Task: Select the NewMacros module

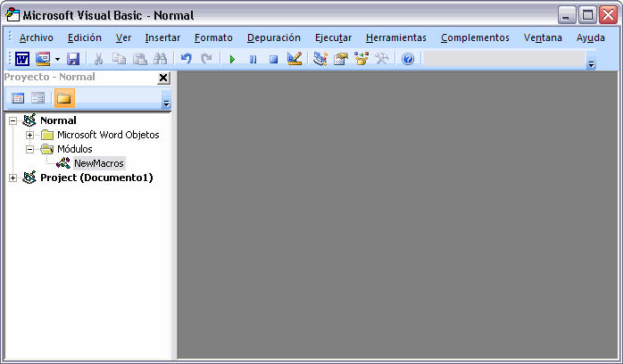Action: [98, 163]
